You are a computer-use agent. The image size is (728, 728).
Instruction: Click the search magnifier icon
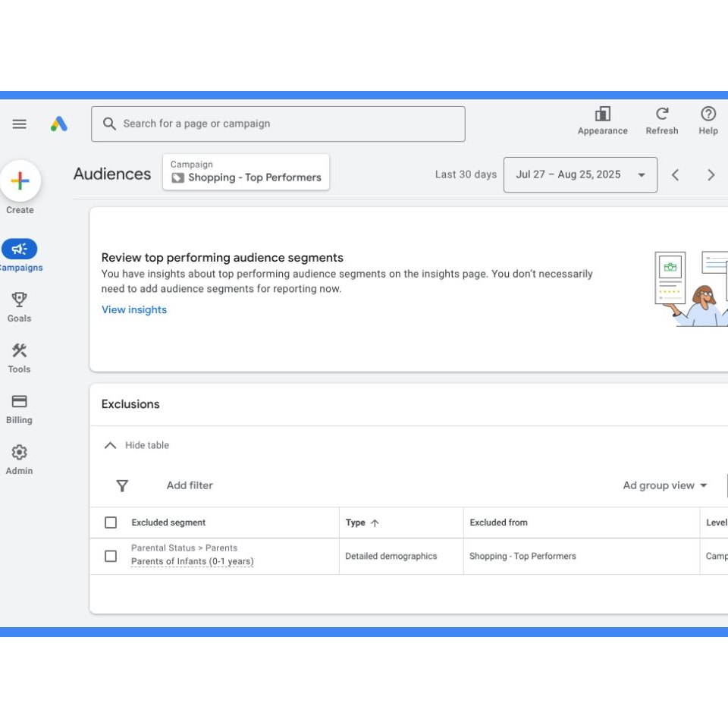[x=109, y=124]
